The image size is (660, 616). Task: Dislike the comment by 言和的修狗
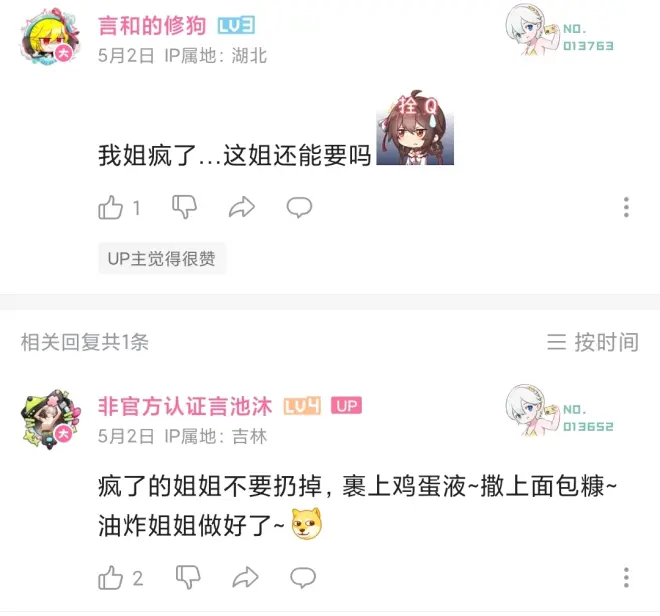184,207
